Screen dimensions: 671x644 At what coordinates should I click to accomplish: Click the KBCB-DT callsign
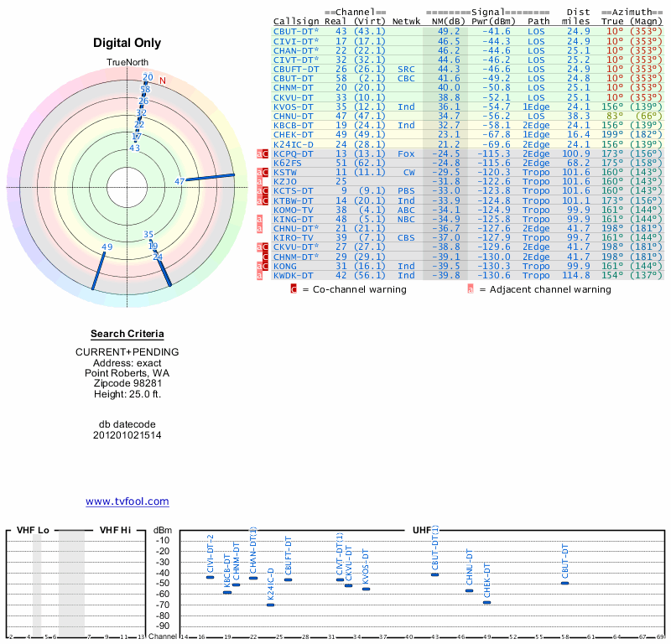point(294,126)
